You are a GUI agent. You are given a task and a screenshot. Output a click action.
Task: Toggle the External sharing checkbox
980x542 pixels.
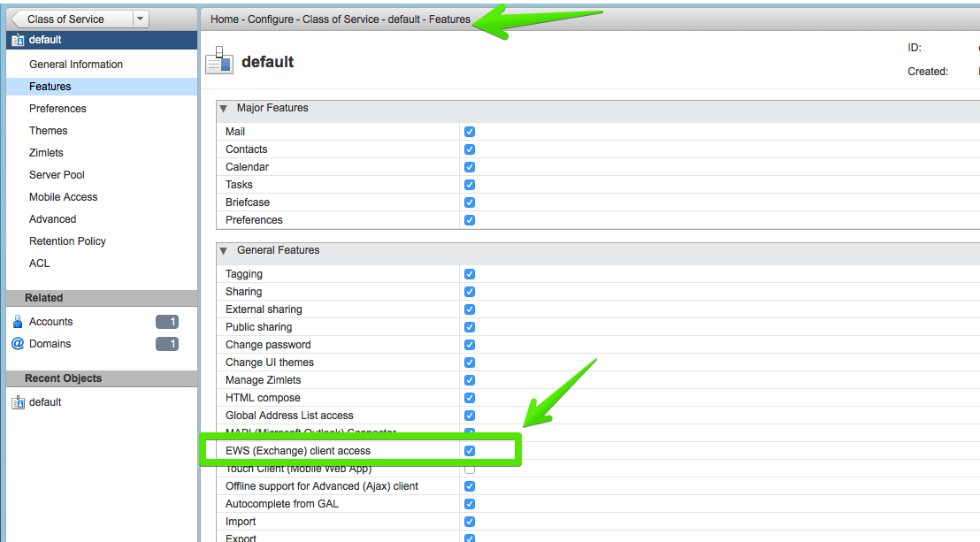click(x=470, y=309)
